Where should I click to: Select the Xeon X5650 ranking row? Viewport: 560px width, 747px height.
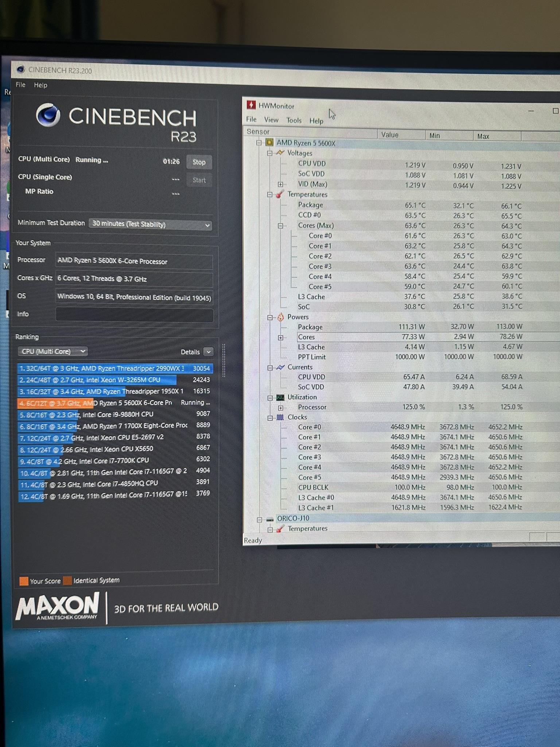pyautogui.click(x=115, y=449)
